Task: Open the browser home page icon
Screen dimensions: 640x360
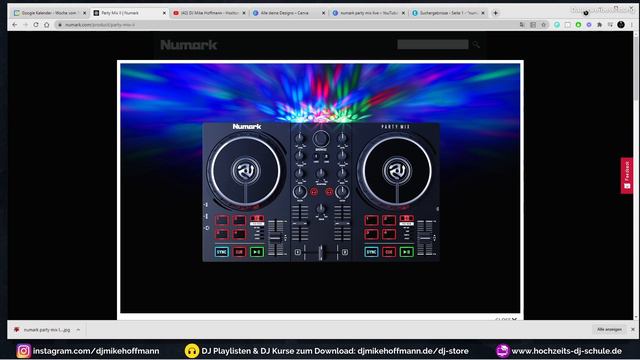Action: click(x=47, y=25)
